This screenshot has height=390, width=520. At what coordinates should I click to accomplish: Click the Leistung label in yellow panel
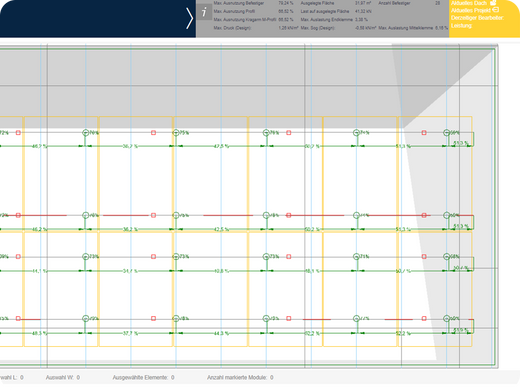tap(462, 25)
